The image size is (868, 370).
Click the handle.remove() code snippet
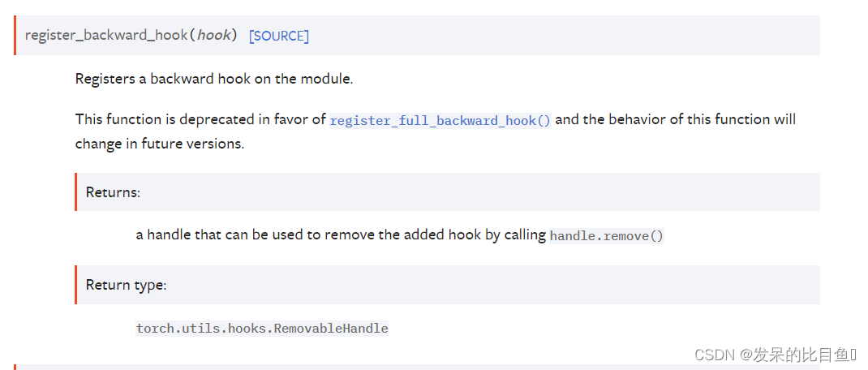[606, 236]
